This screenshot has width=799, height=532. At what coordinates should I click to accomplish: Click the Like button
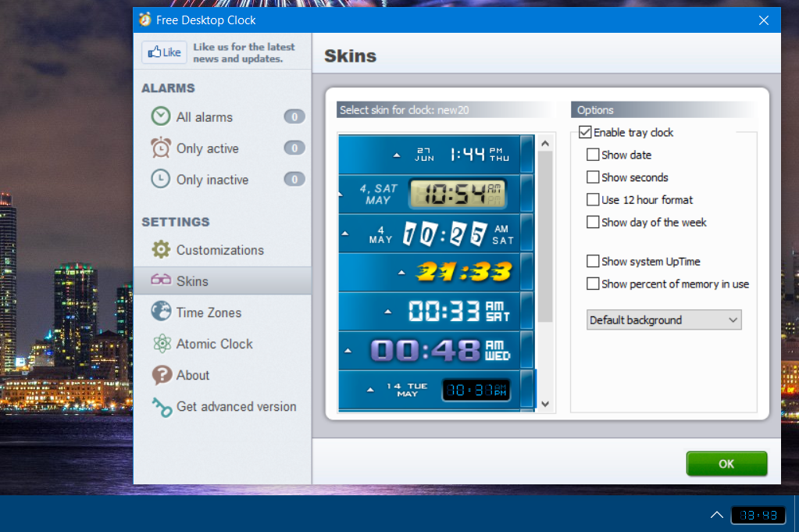tap(163, 52)
